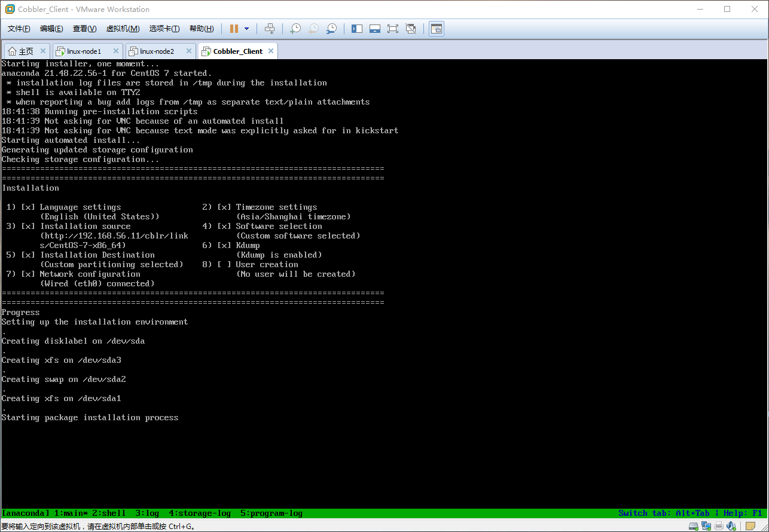
Task: Click the 'User creation' entry
Action: click(x=267, y=264)
